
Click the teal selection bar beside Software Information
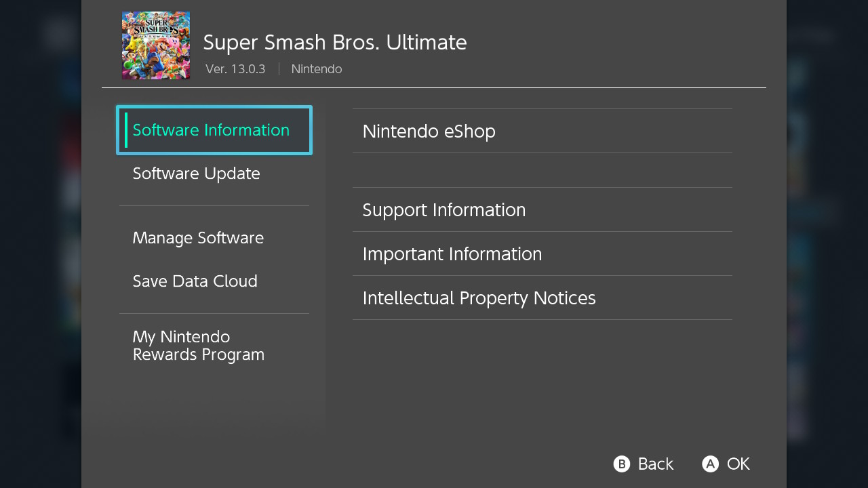[x=126, y=130]
